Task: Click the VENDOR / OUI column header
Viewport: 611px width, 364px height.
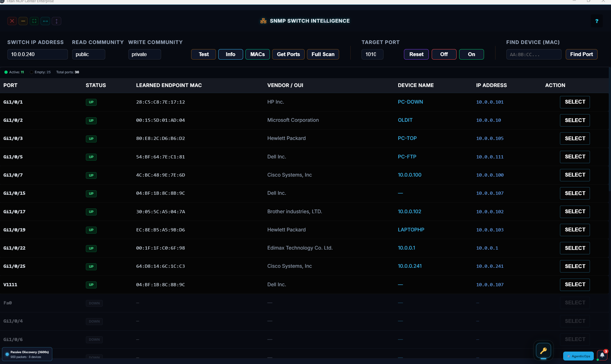Action: [x=285, y=85]
